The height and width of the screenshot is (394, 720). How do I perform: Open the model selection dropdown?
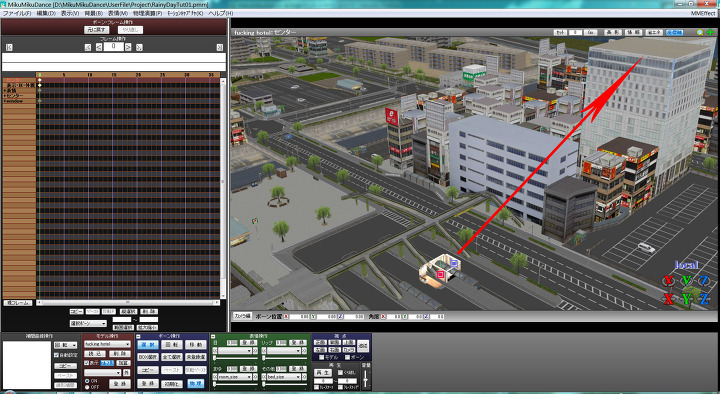(107, 344)
